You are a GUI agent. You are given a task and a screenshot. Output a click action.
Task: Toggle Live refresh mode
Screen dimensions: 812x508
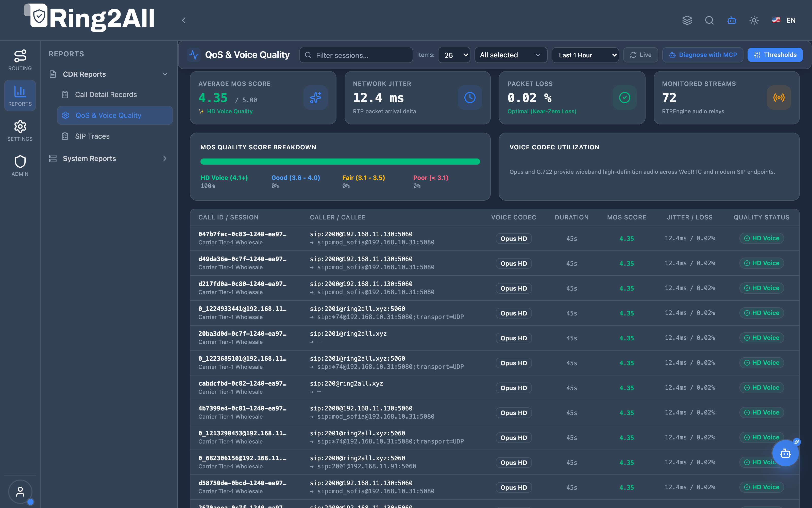tap(640, 55)
